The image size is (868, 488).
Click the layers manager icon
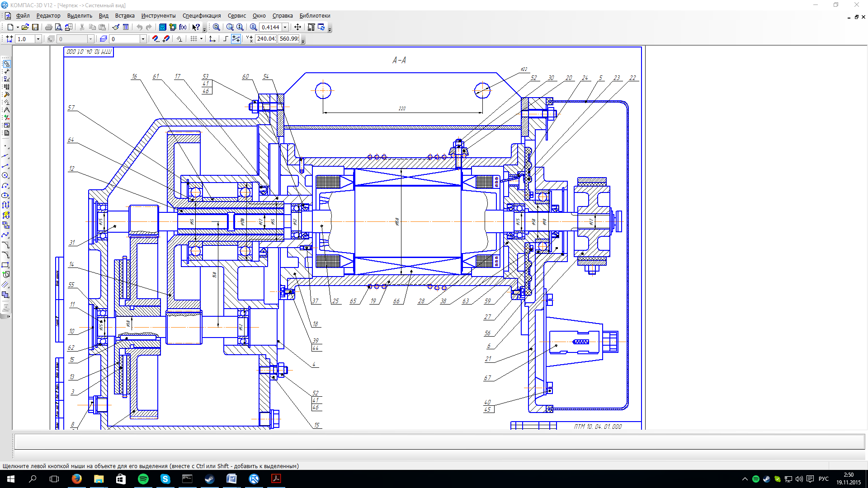coord(104,39)
